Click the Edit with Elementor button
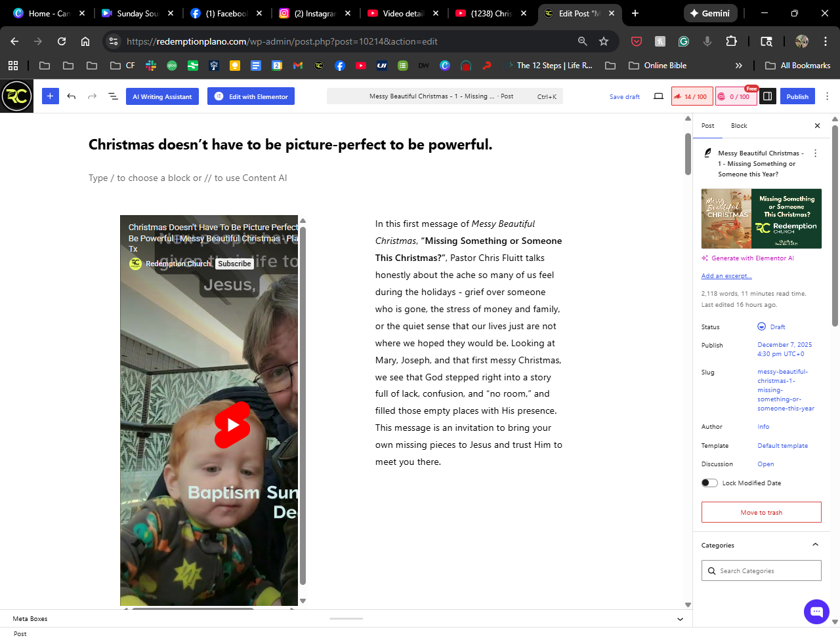840x640 pixels. click(x=251, y=96)
